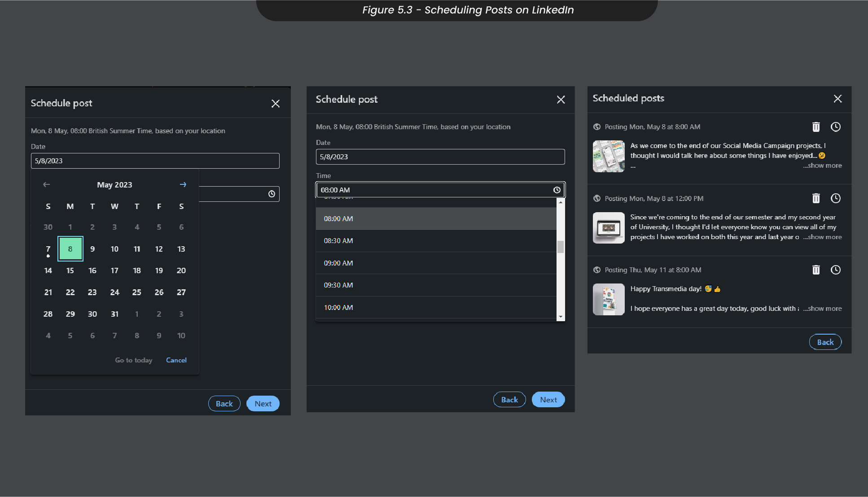Delete the post scheduled for May 8 at 8:00 AM
The image size is (868, 497).
click(x=816, y=127)
